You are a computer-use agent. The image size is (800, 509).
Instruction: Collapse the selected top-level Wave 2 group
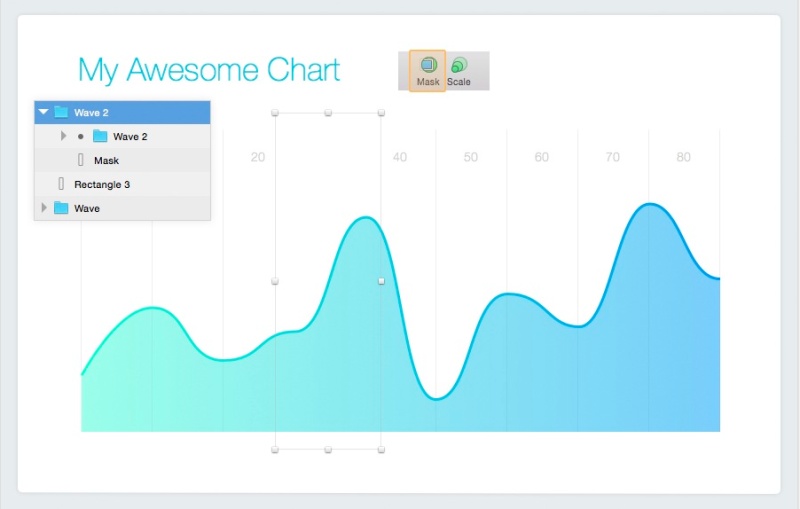(44, 112)
